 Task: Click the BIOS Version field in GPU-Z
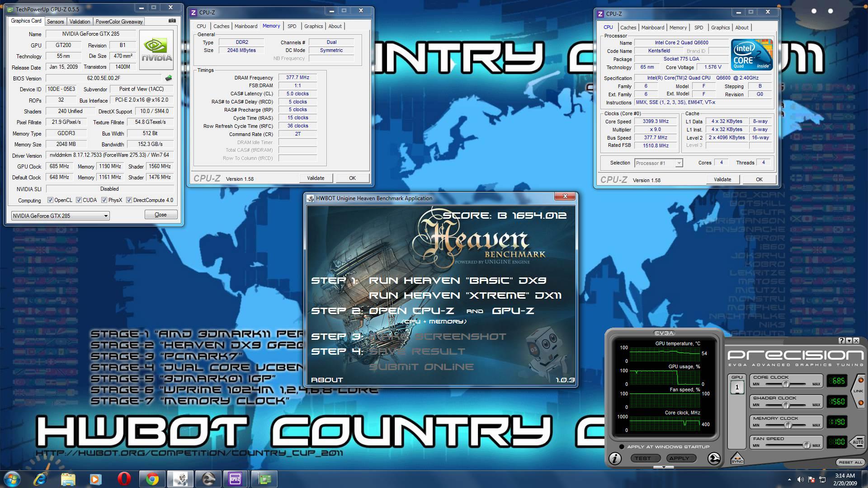(x=104, y=78)
